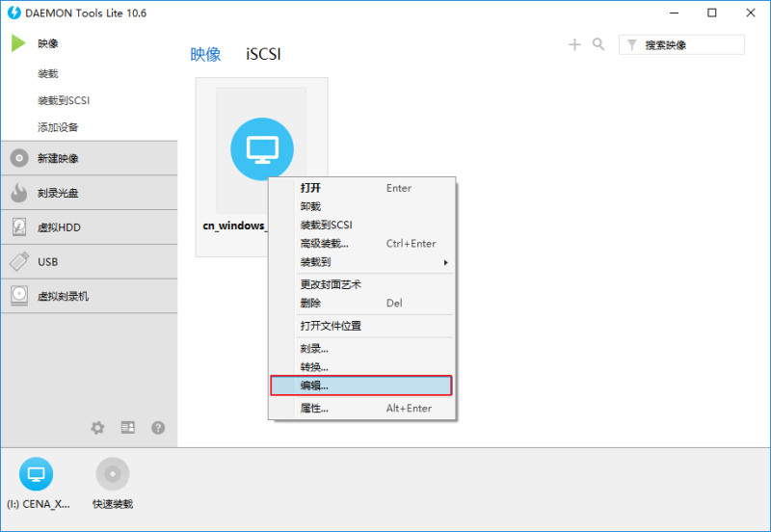Select the highlighted 编辑... menu entry

click(361, 386)
